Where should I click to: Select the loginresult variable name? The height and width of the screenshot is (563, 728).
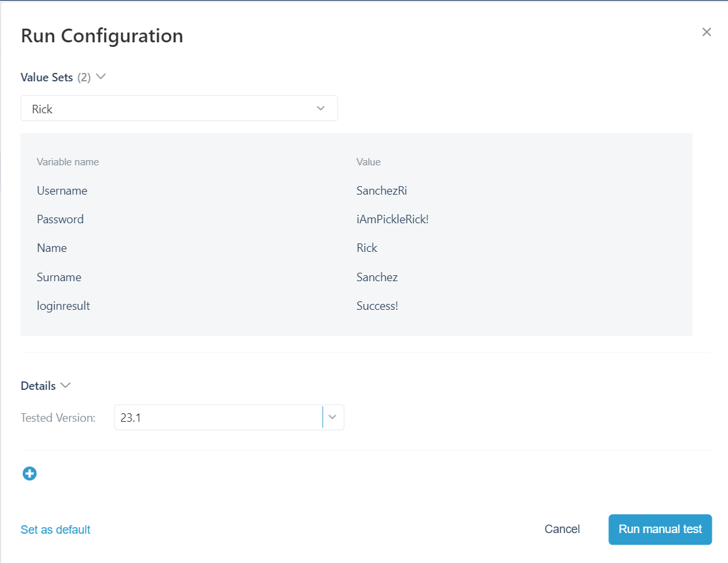tap(63, 306)
